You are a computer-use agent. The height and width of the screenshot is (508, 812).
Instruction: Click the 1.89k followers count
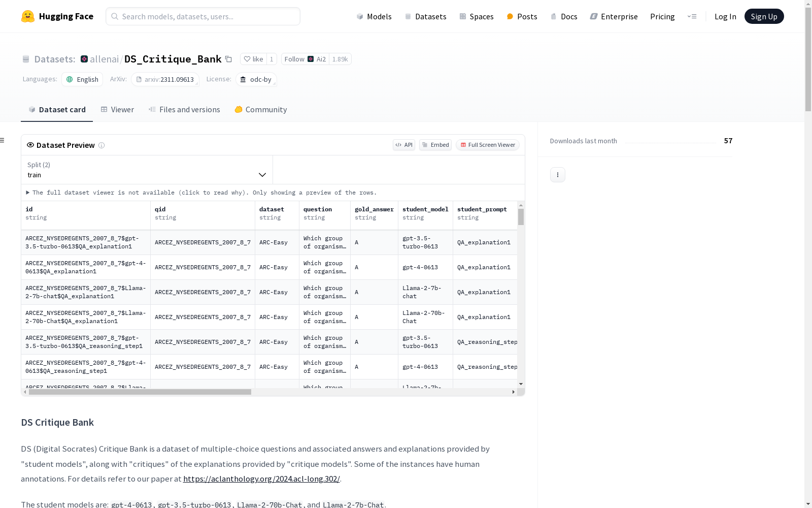coord(340,59)
